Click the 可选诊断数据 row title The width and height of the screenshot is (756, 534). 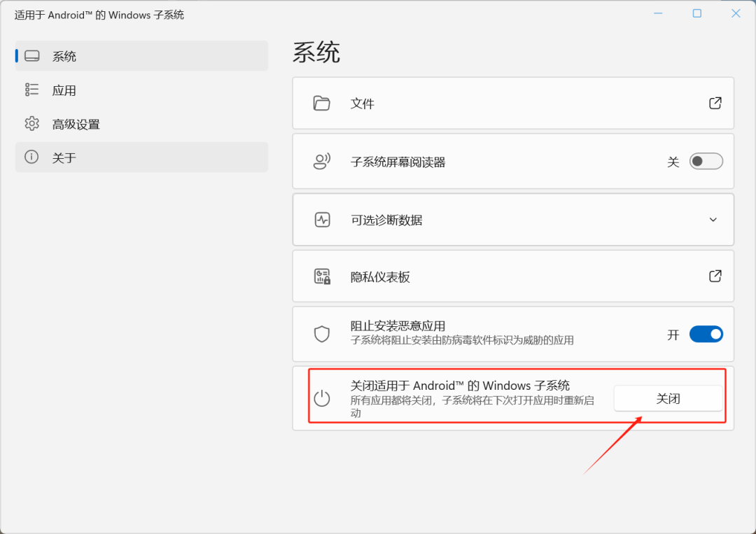386,220
